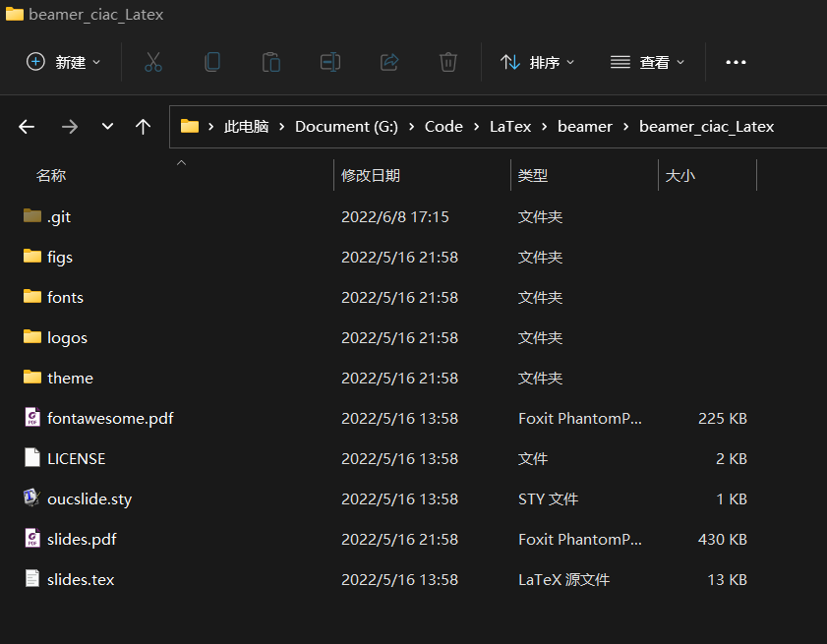Click the Copy icon in toolbar

(x=211, y=62)
